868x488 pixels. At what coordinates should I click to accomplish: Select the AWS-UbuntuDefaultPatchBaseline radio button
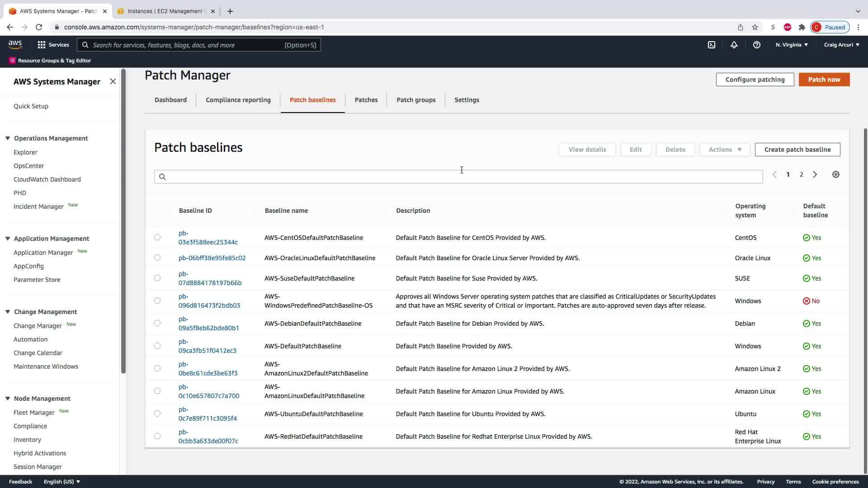(157, 413)
